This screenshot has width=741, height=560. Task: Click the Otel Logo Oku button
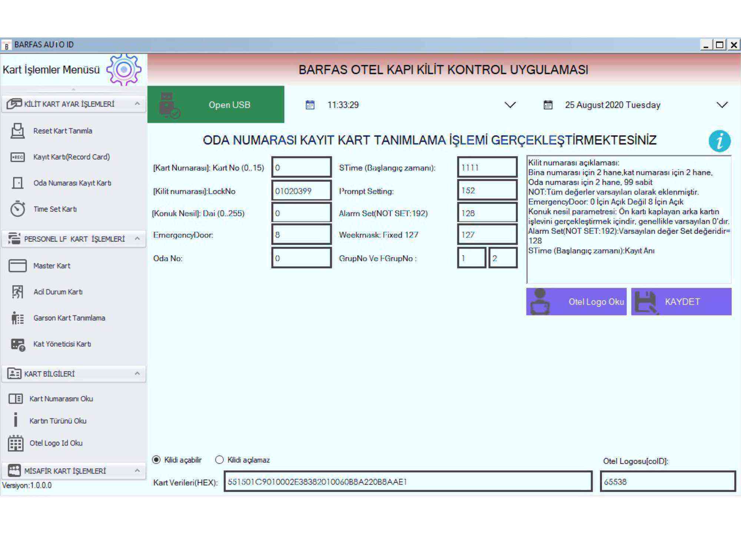576,301
